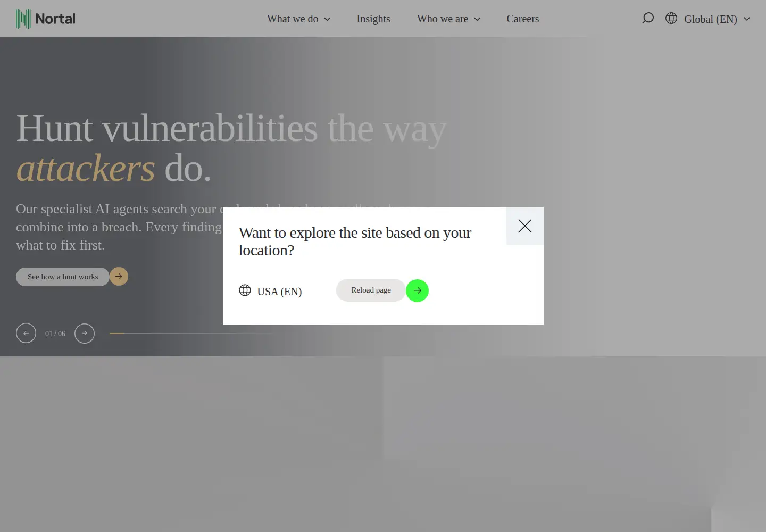Click the slide progress bar
Screen dimensions: 766x532
click(190, 334)
